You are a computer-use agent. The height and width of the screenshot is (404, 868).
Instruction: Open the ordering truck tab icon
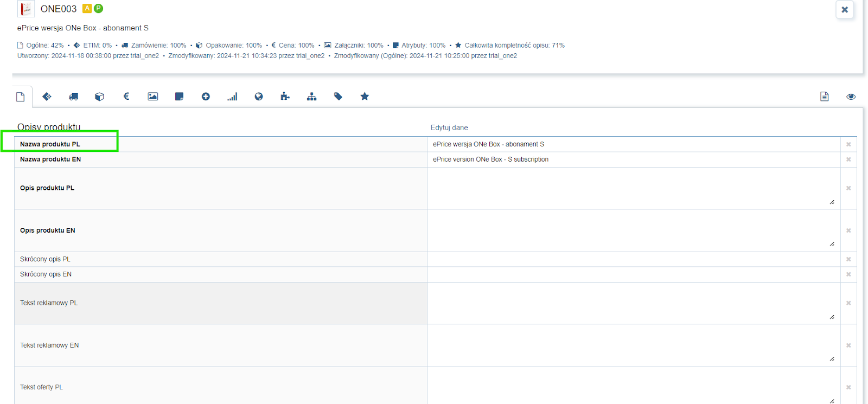point(74,97)
